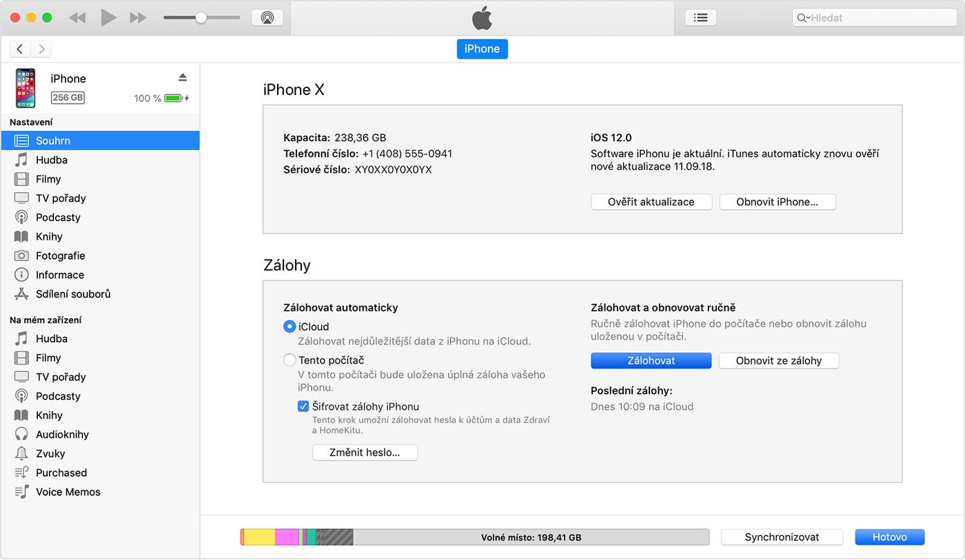Screen dimensions: 965x560
Task: Show Knihy under Na mém zařízení
Action: [x=100, y=415]
